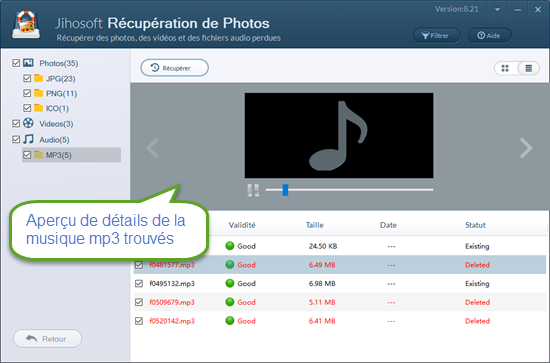
Task: Sort by the Taille column header
Action: point(315,225)
